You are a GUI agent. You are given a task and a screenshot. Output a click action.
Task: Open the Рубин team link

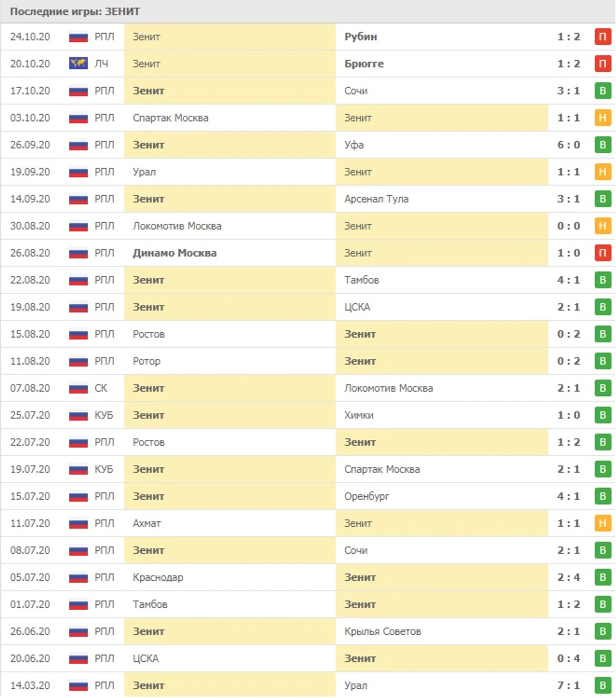360,37
